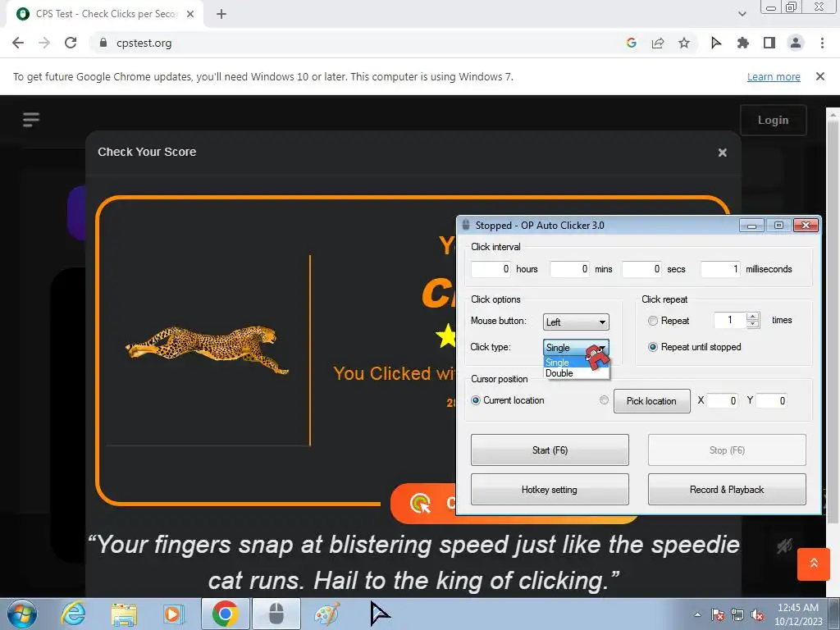Open the taskbar clock and date
The image size is (840, 630).
(x=798, y=614)
